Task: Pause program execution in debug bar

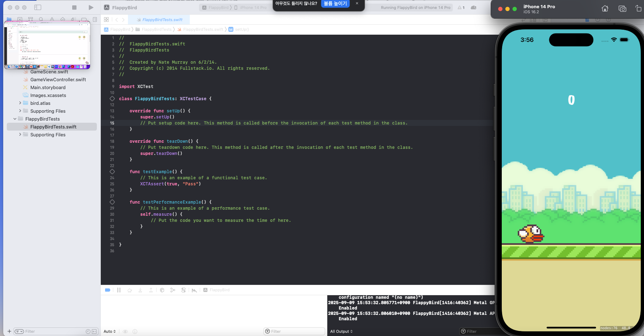Action: click(x=119, y=290)
